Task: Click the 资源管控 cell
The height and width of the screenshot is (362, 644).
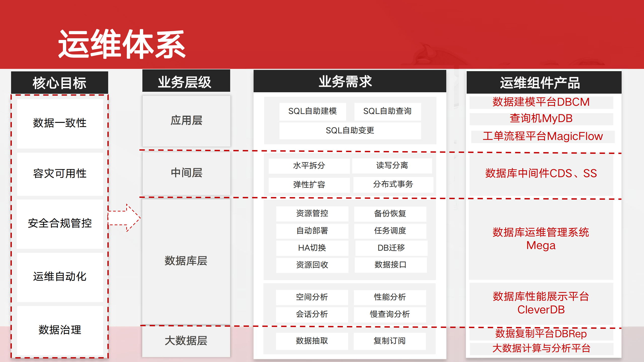Action: pos(312,214)
